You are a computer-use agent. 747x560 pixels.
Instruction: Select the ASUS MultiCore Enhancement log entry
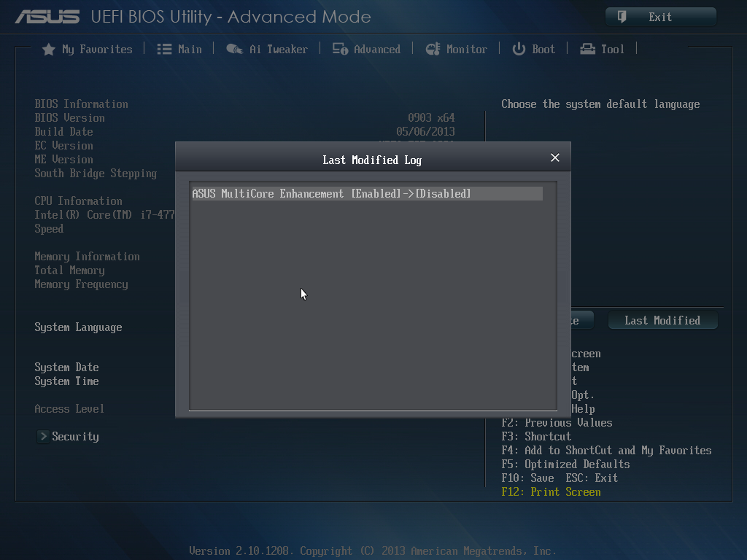tap(368, 194)
